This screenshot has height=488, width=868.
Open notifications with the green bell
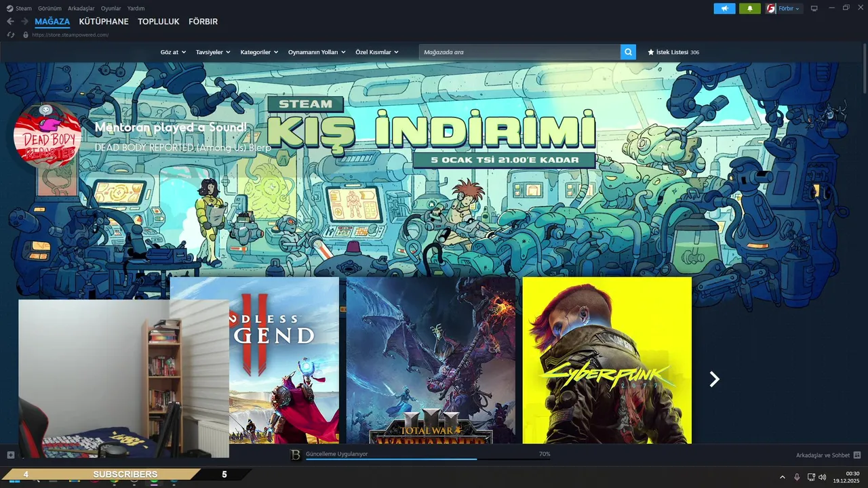coord(750,9)
